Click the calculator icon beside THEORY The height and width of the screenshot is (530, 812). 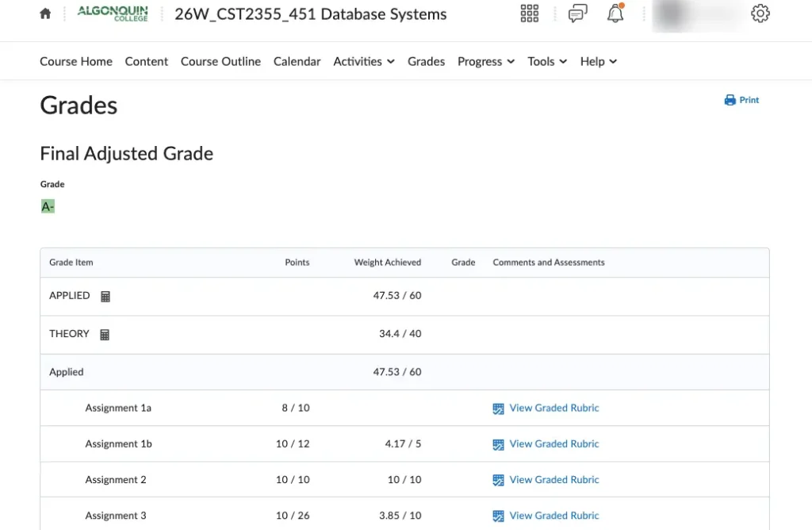[x=105, y=335]
